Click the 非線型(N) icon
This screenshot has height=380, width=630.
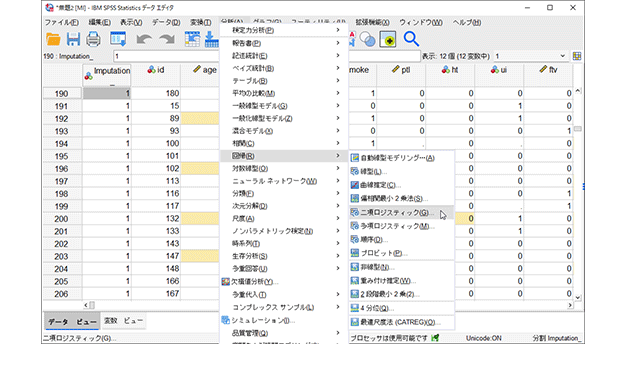[x=354, y=267]
